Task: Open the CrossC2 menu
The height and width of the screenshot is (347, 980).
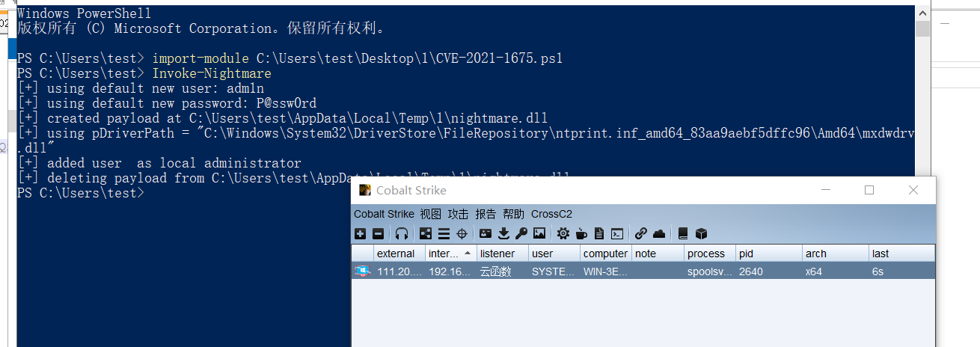Action: click(x=552, y=214)
